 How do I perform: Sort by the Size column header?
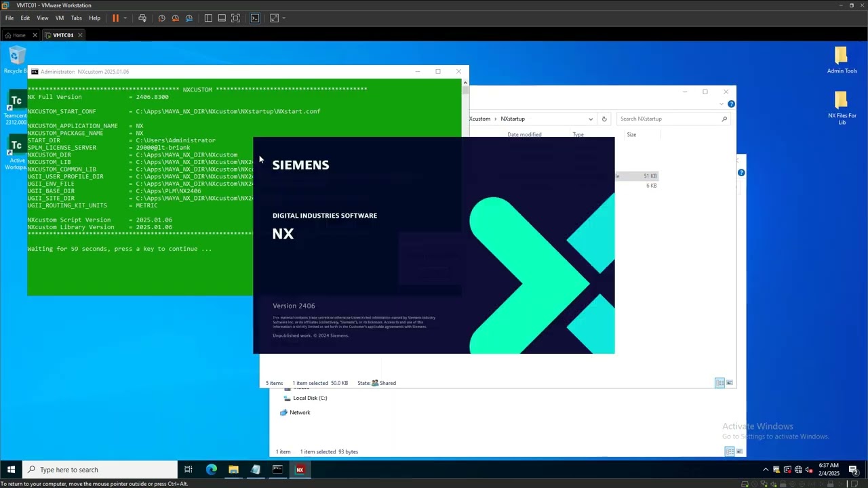[631, 134]
